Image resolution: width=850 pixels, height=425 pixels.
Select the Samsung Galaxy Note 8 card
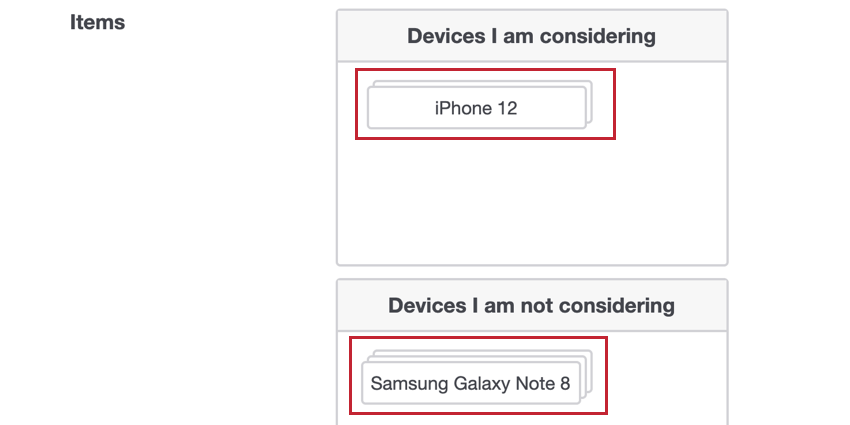pos(471,383)
